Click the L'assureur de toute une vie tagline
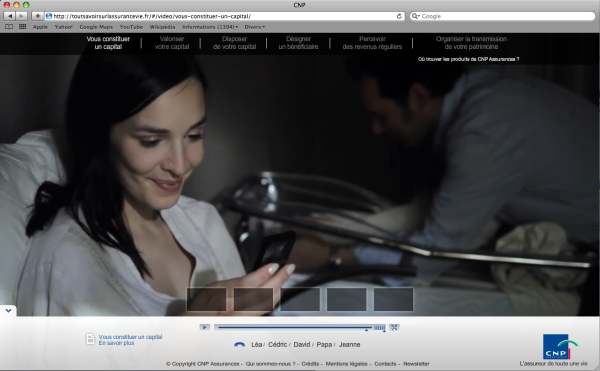Viewport: 600px width, 371px height. pyautogui.click(x=553, y=363)
